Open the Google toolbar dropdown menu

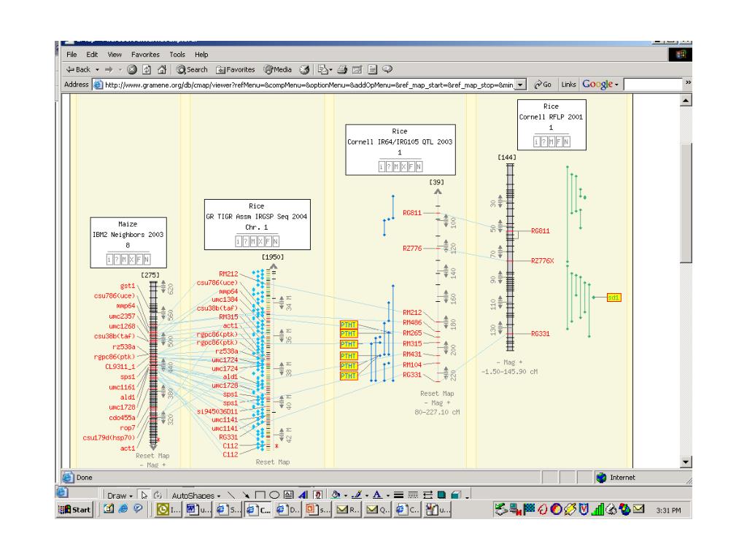616,85
